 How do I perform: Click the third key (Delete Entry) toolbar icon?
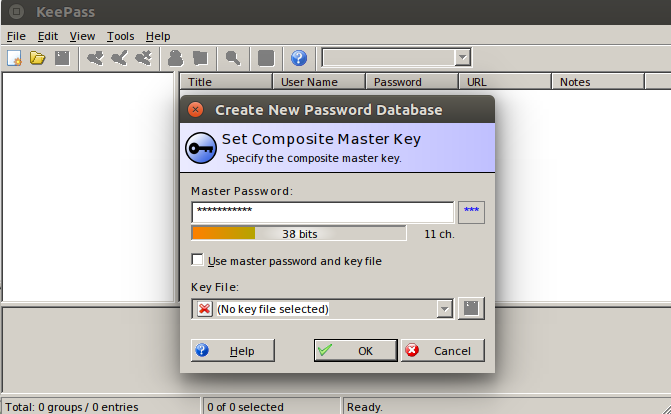coord(143,58)
